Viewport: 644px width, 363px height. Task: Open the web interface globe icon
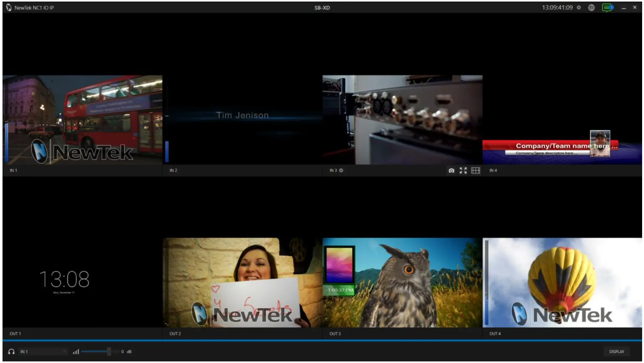tap(591, 7)
